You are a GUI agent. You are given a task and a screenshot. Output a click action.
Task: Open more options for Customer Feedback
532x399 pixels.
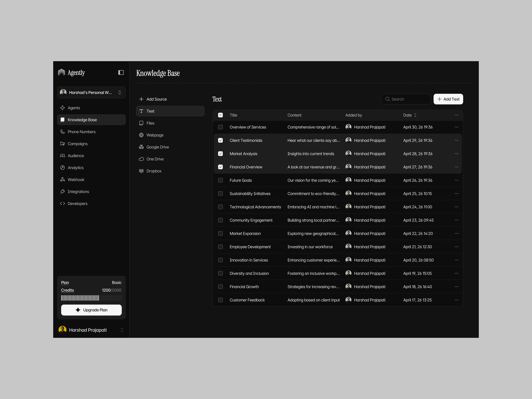pos(457,300)
